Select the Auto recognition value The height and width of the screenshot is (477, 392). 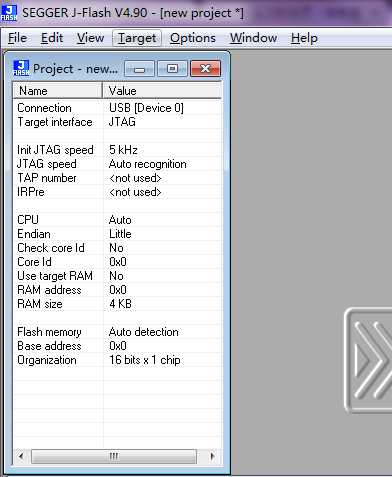[148, 164]
